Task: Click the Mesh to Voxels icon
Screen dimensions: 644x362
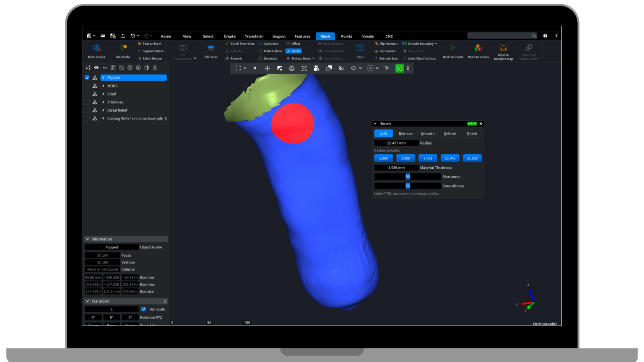Action: 478,51
